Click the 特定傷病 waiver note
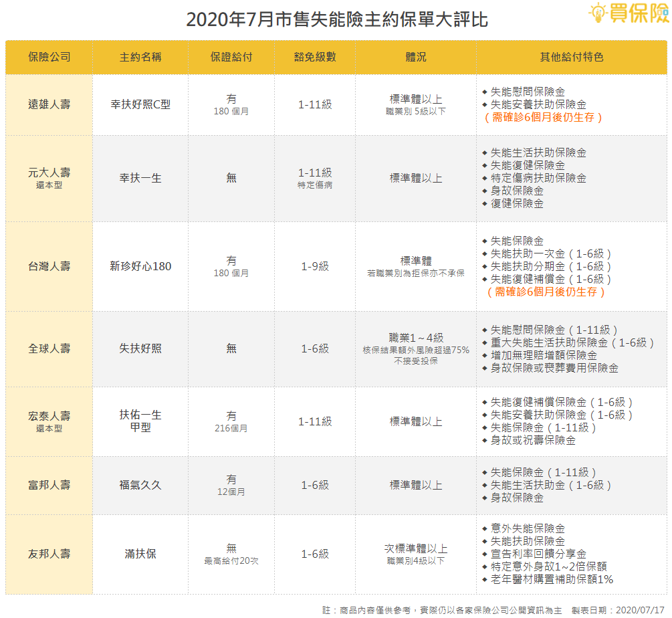 tap(315, 185)
